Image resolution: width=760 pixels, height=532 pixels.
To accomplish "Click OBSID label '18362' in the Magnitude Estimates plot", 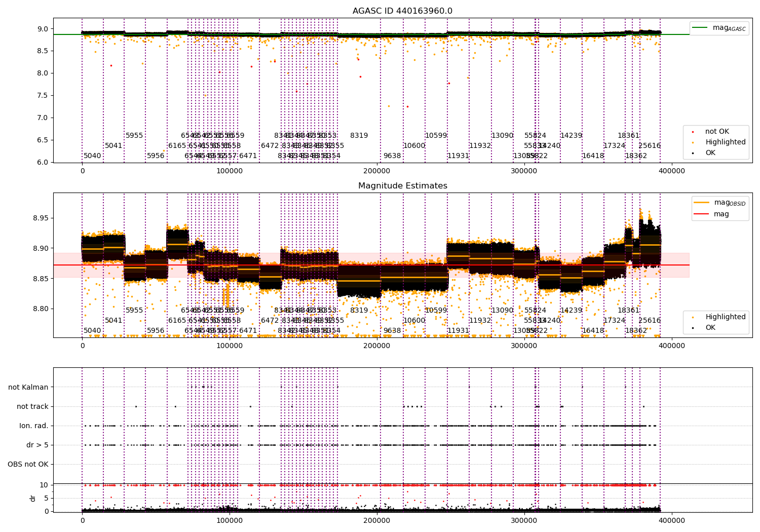I will click(x=636, y=331).
